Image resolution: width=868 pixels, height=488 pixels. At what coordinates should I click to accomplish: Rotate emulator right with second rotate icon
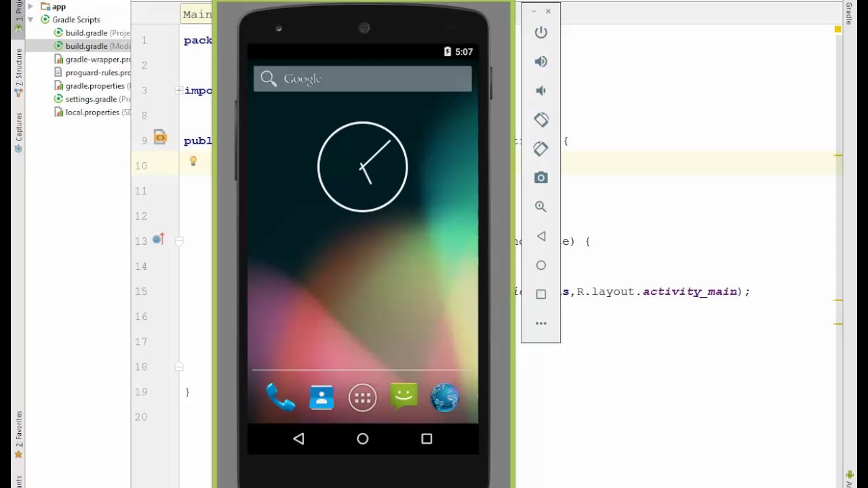(x=540, y=149)
